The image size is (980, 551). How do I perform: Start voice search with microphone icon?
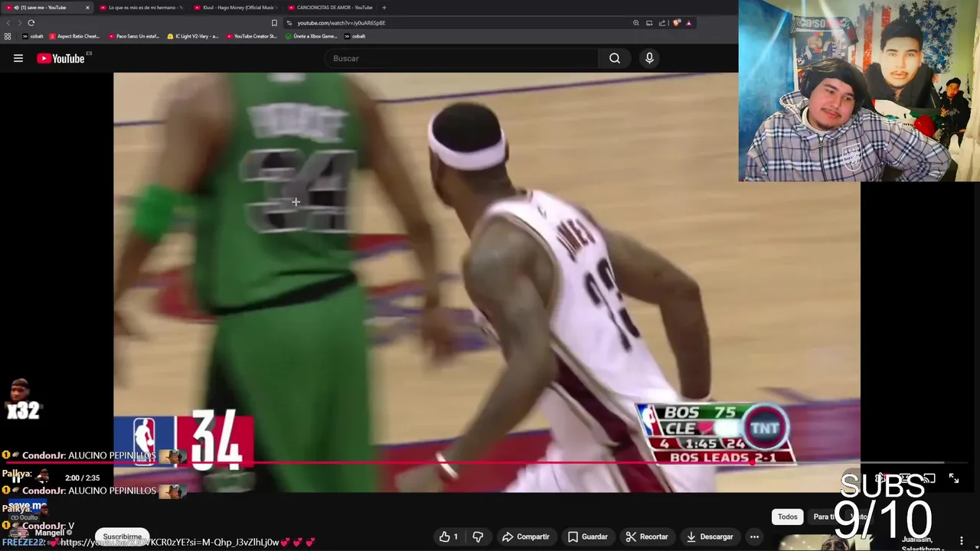pos(649,58)
